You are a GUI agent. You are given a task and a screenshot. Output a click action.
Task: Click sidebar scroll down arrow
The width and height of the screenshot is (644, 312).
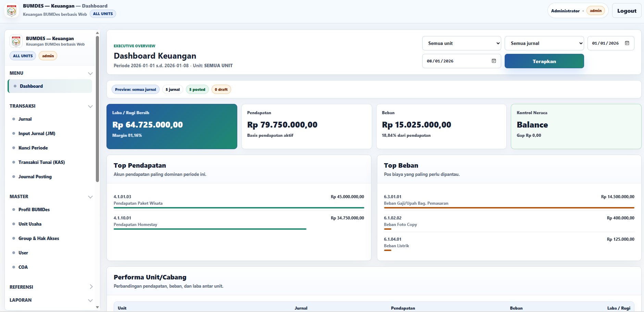coord(97,307)
